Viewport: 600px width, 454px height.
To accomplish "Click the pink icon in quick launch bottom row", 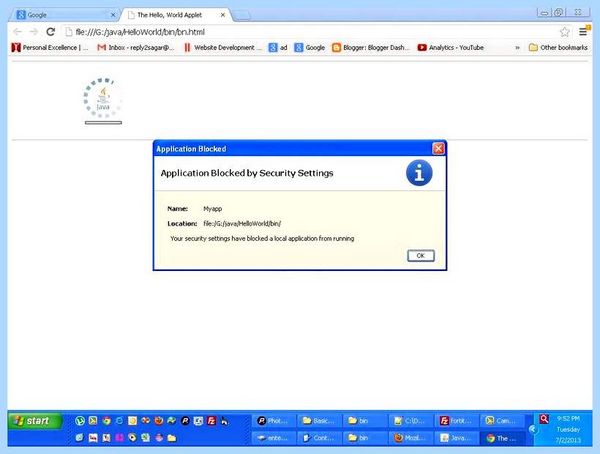I will [119, 438].
